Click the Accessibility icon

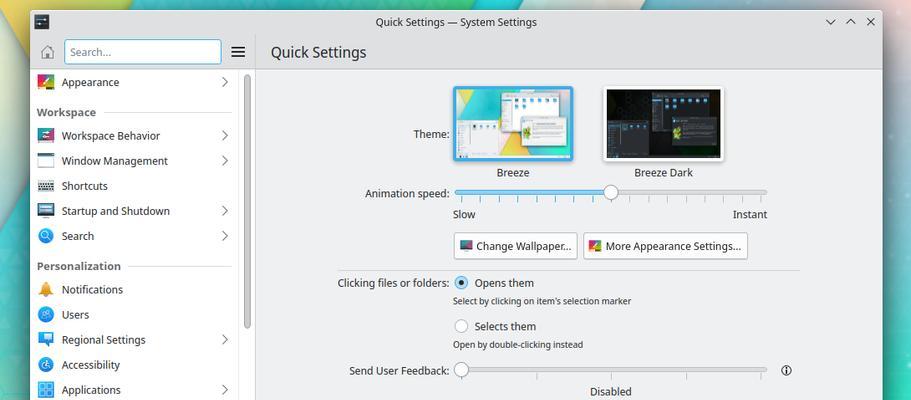point(46,365)
